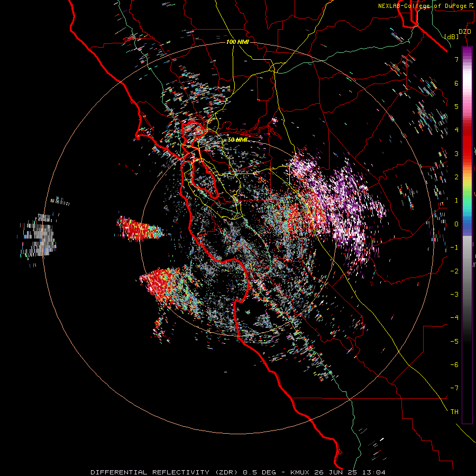Viewport: 476px width, 476px height.
Task: Click the "-2" value on the dB scale
Action: (454, 271)
